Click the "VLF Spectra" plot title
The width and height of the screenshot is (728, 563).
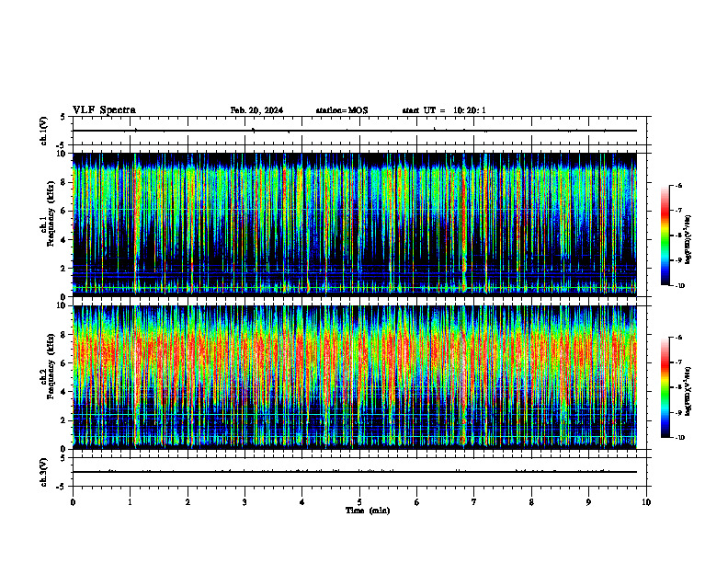point(104,110)
